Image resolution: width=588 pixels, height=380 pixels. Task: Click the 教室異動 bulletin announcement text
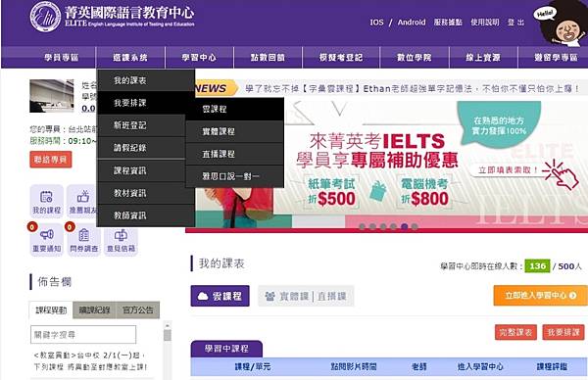[x=90, y=360]
